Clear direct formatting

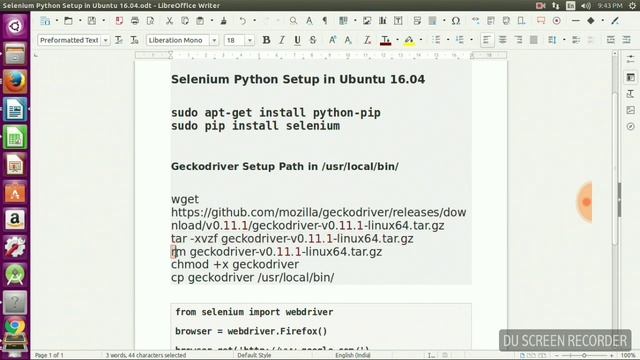click(367, 40)
